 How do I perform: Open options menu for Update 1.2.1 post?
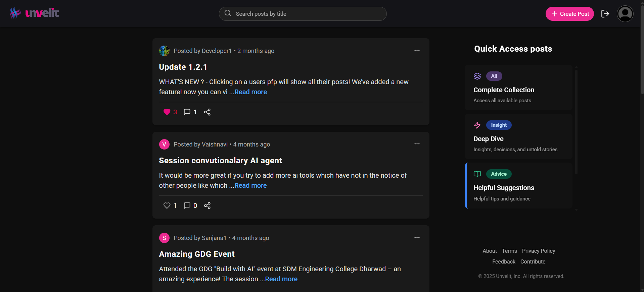click(417, 50)
